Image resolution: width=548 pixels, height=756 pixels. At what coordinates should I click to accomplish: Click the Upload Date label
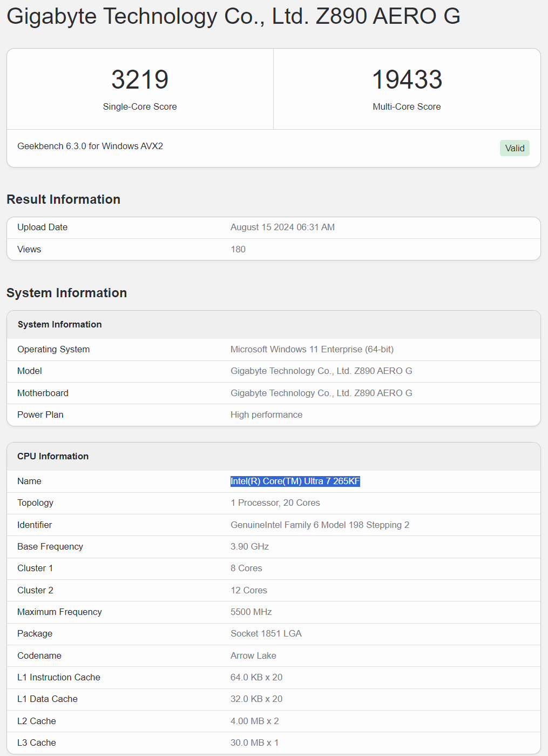[42, 227]
